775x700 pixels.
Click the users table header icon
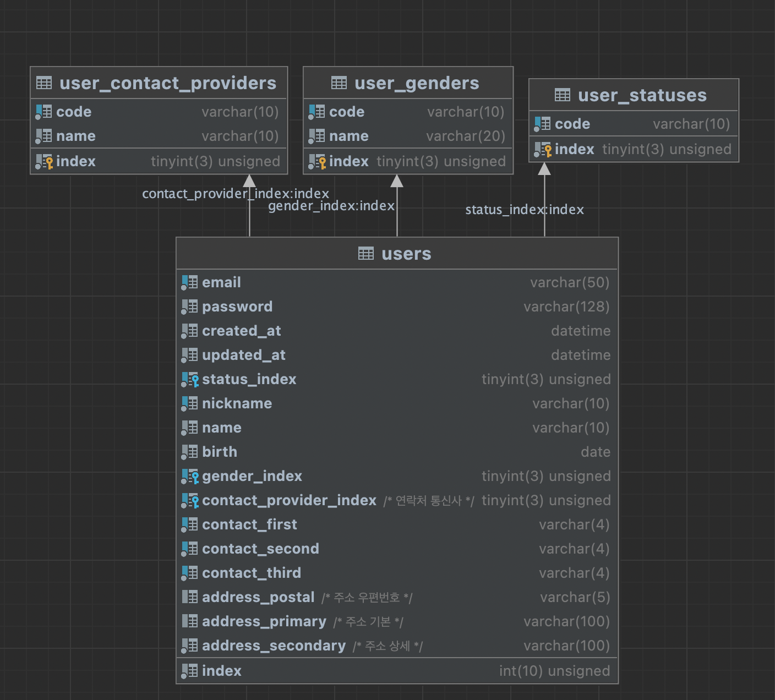[x=366, y=254]
